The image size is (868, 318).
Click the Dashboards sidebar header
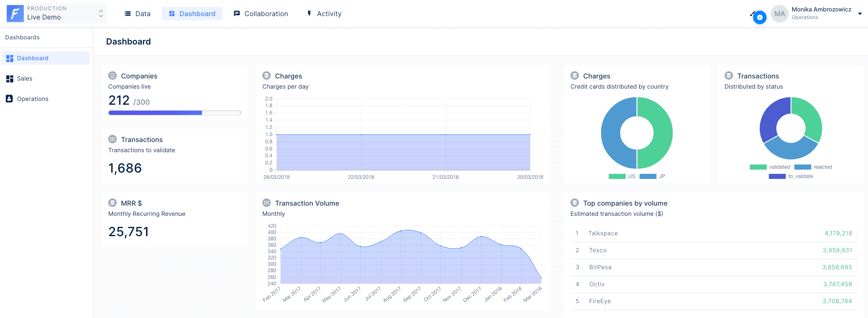(x=22, y=37)
